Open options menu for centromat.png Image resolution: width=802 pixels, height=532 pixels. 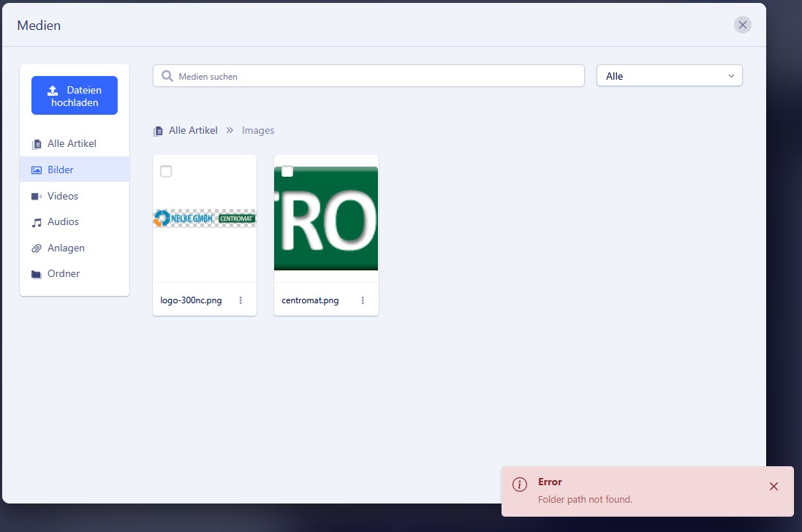point(363,300)
